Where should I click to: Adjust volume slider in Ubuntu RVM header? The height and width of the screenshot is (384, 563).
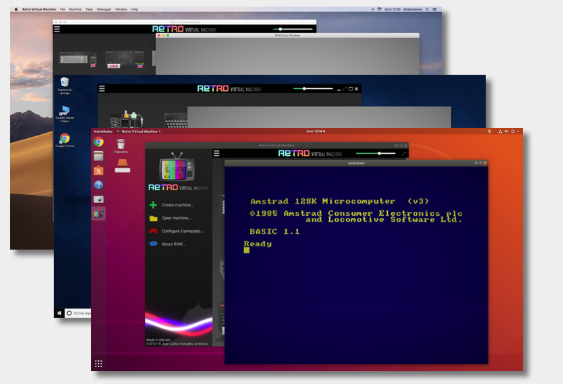(375, 153)
